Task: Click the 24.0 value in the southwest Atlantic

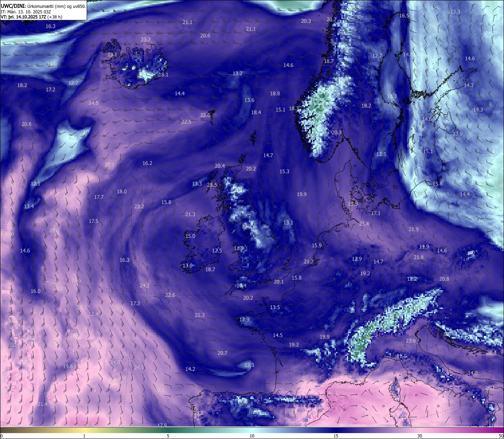Action: (x=115, y=362)
